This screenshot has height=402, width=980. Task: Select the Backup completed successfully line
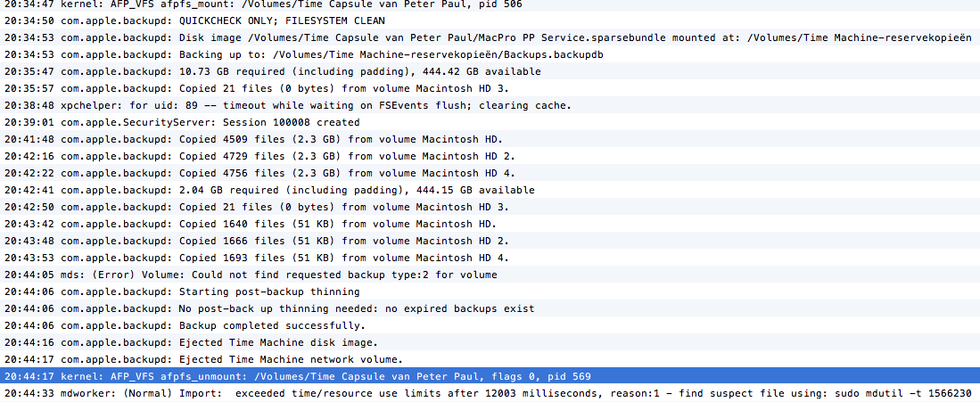coord(490,325)
